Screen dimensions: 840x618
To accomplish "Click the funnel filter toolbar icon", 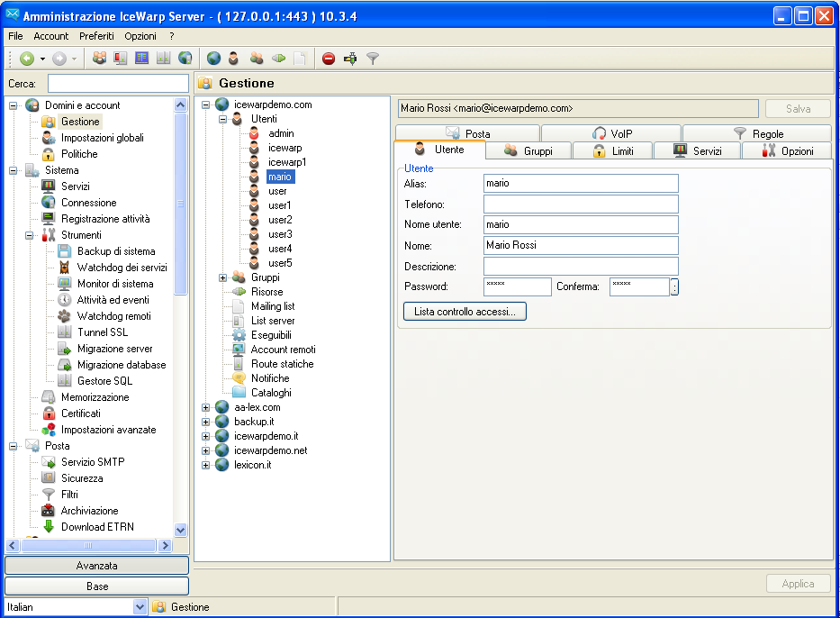I will point(373,59).
